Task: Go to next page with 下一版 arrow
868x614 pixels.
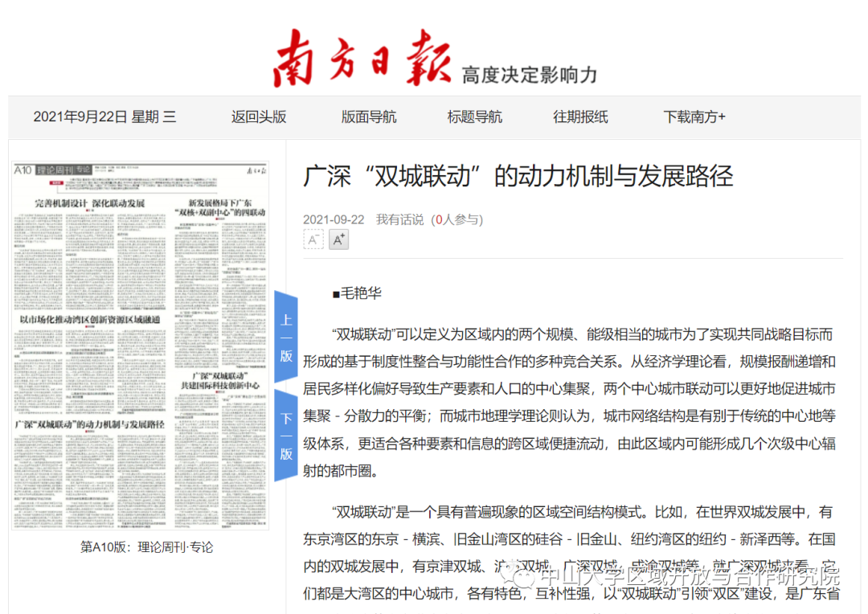Action: pyautogui.click(x=286, y=436)
